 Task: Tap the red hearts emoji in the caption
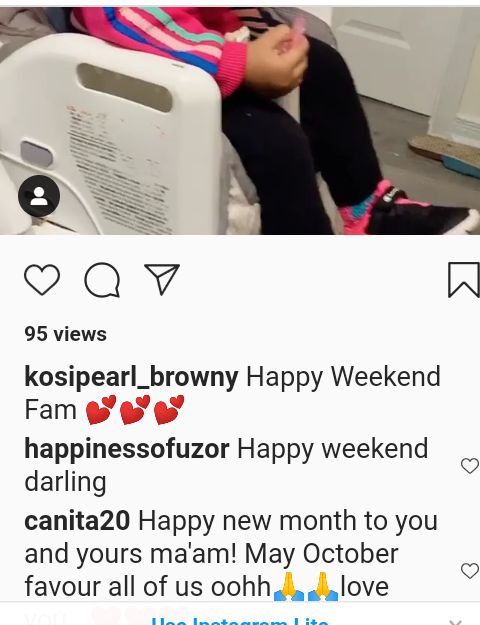(135, 410)
